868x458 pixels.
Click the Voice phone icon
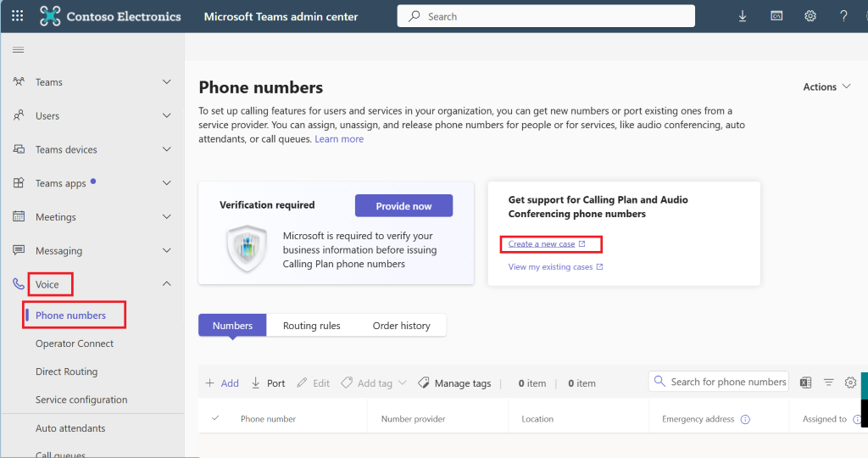pos(19,284)
